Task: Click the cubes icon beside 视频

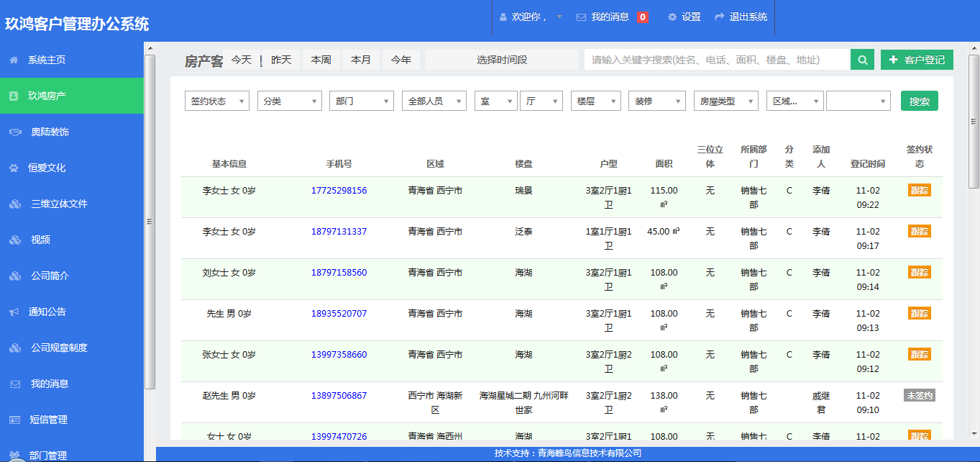Action: pyautogui.click(x=15, y=240)
